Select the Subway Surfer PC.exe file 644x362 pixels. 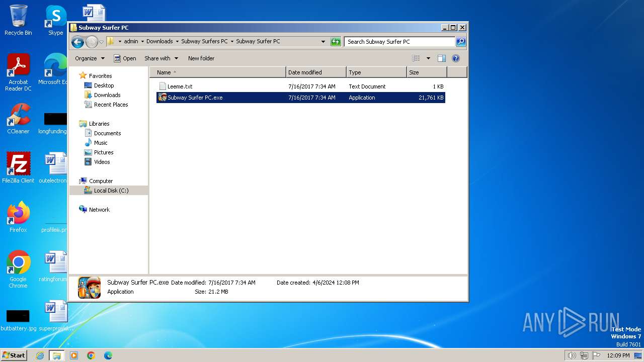coord(195,98)
